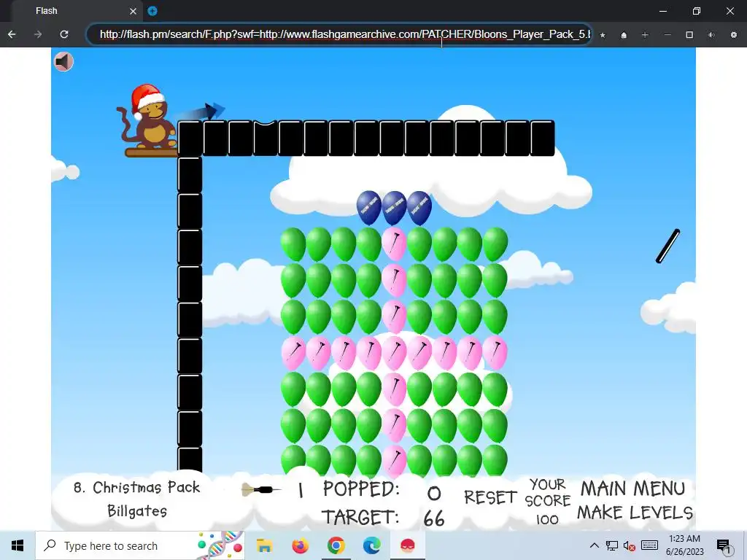Launch Edge from taskbar
This screenshot has width=747, height=560.
(371, 545)
